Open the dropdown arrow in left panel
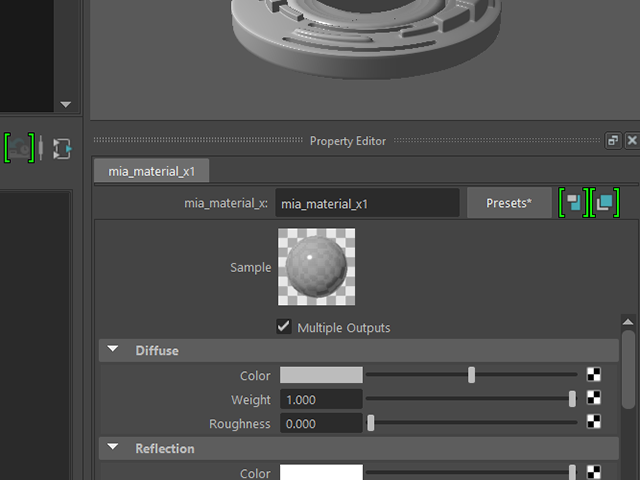 coord(65,104)
